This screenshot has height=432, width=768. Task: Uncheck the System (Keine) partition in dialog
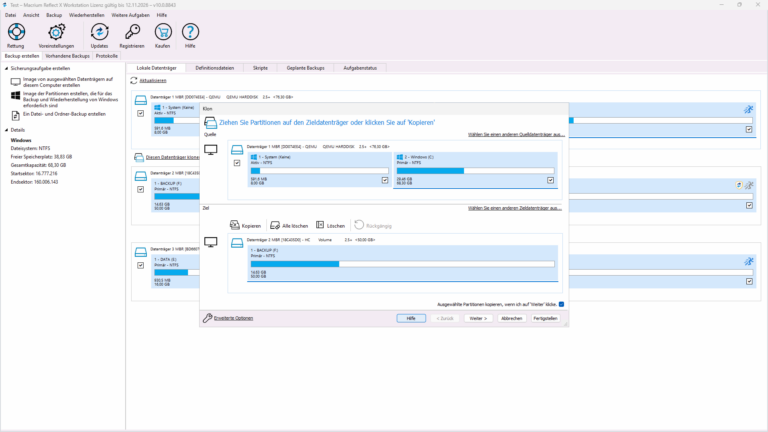385,180
